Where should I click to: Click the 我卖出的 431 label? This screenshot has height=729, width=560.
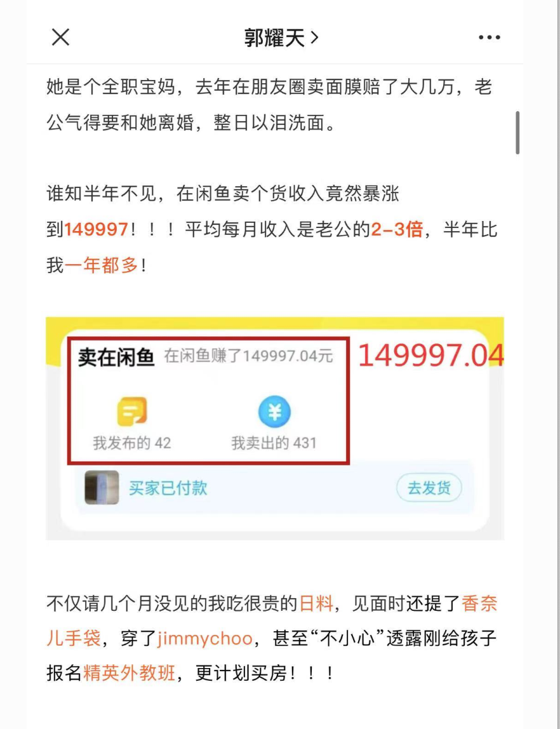coord(274,443)
